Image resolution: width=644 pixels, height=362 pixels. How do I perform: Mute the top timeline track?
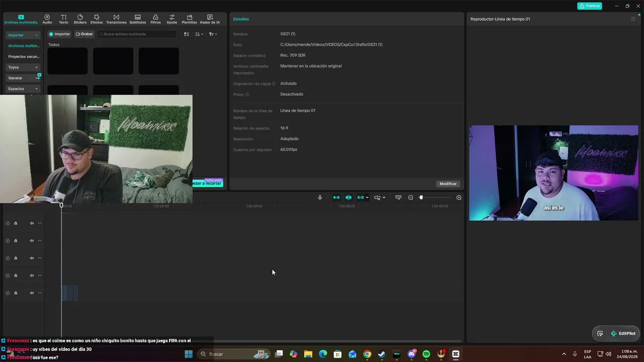32,223
